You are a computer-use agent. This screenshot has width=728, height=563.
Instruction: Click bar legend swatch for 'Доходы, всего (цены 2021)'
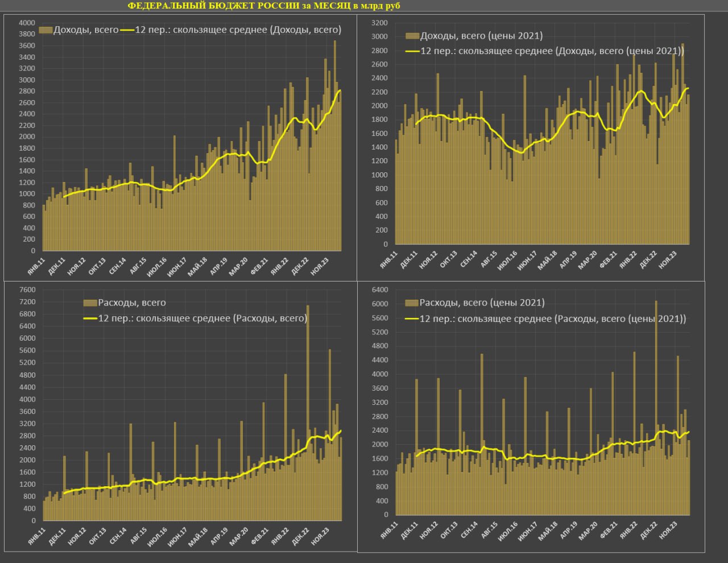(x=412, y=36)
